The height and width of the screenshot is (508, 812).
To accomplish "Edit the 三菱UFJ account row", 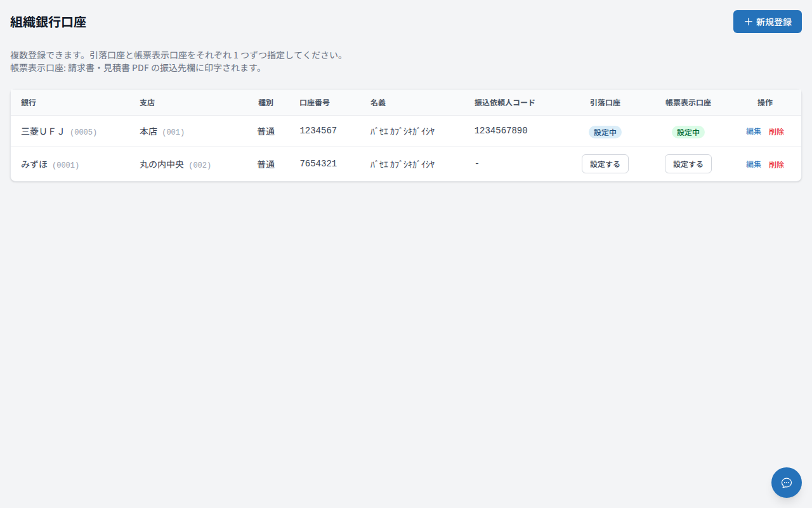I will click(x=754, y=131).
